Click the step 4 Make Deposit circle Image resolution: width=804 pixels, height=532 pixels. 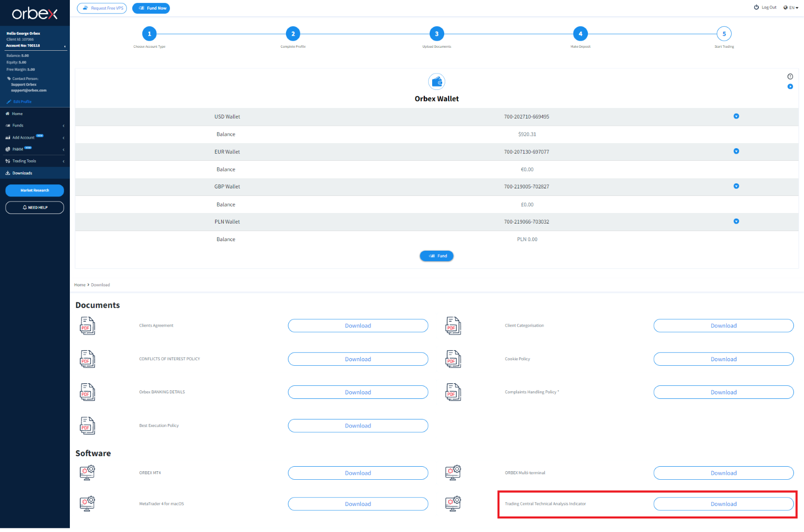pyautogui.click(x=580, y=34)
